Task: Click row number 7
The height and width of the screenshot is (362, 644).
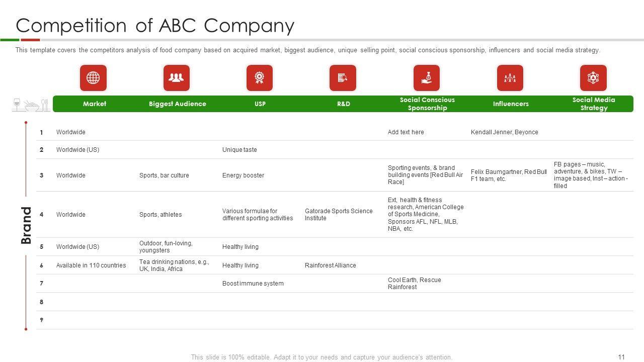Action: [41, 284]
